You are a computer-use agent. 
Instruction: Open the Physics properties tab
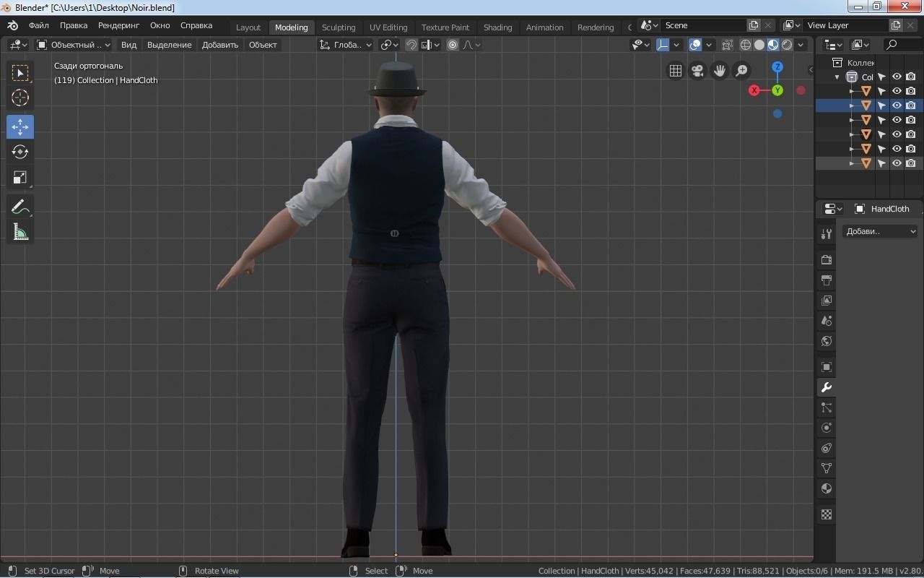coord(827,428)
